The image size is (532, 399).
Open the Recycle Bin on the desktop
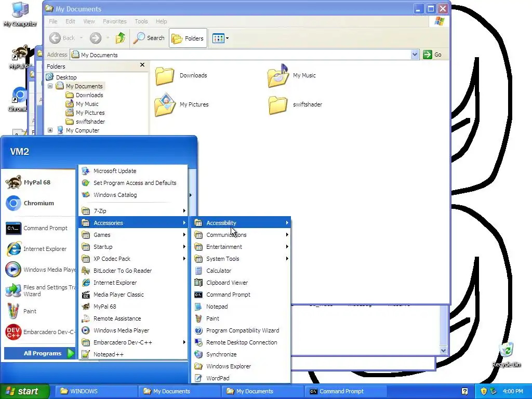pyautogui.click(x=506, y=354)
